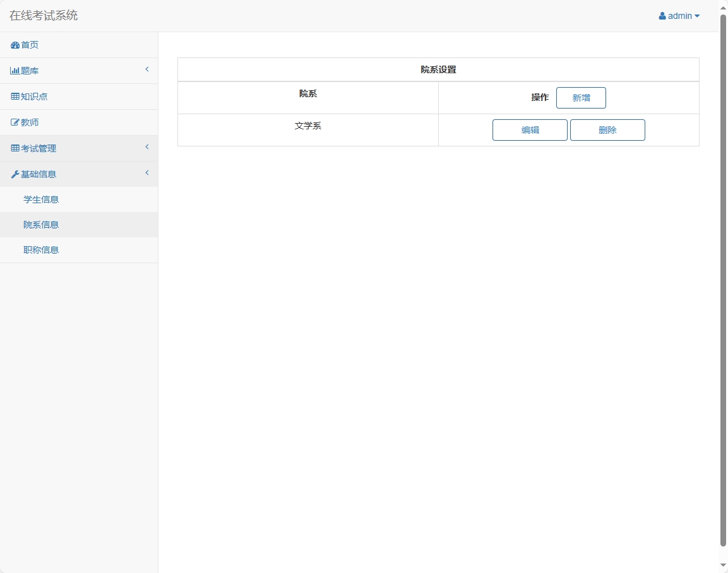Collapse the 基础信息 menu chevron
728x573 pixels.
coord(146,173)
